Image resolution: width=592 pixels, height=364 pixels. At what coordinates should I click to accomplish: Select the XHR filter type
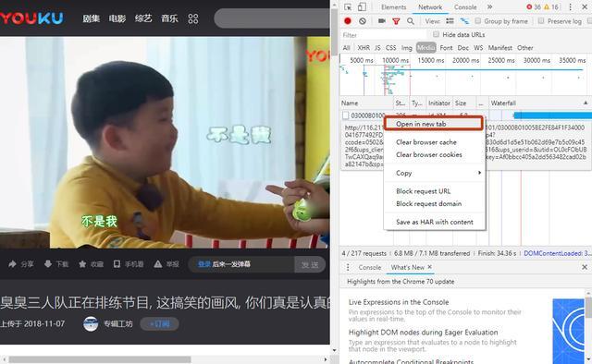tap(364, 48)
